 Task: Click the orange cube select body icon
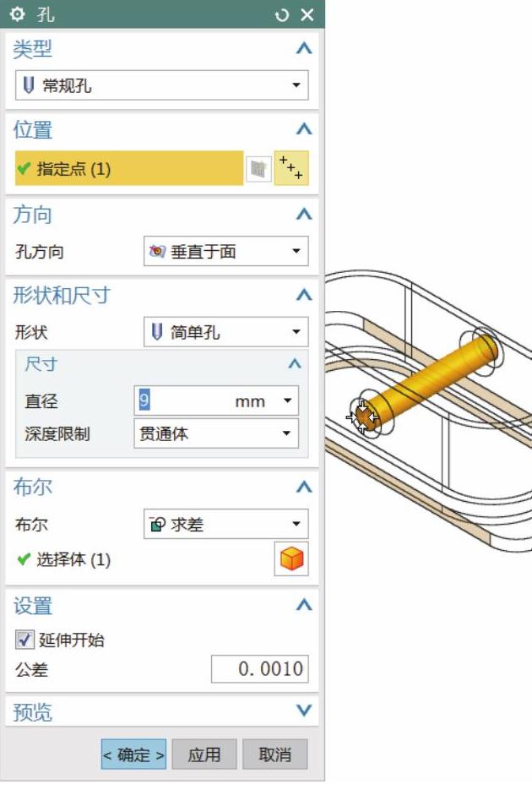click(x=291, y=558)
